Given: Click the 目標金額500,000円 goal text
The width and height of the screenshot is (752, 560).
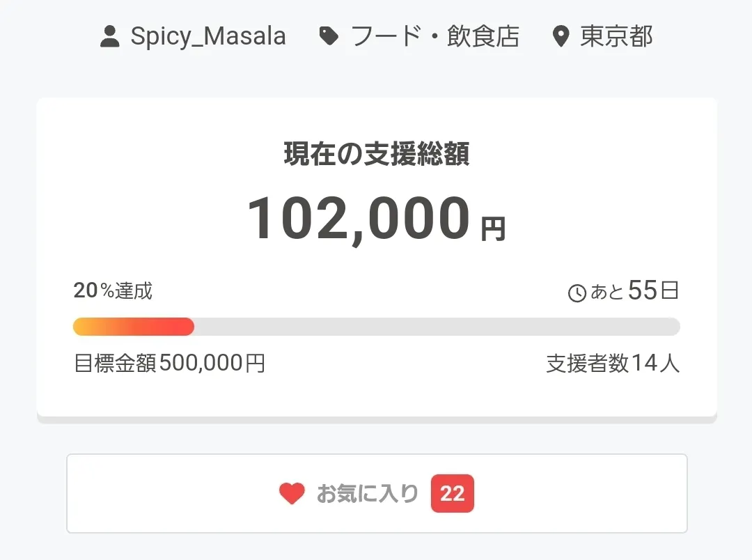Looking at the screenshot, I should 169,363.
